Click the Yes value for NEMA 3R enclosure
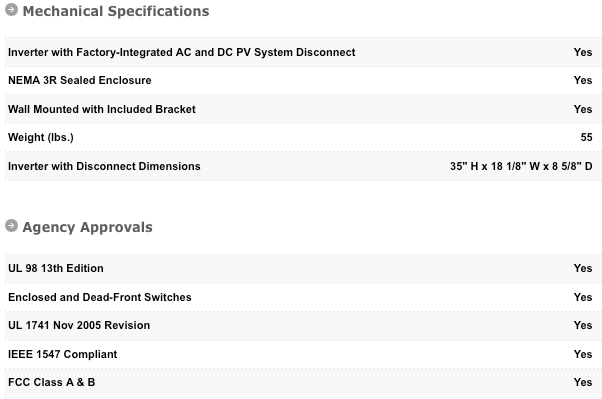This screenshot has height=399, width=602. [583, 80]
